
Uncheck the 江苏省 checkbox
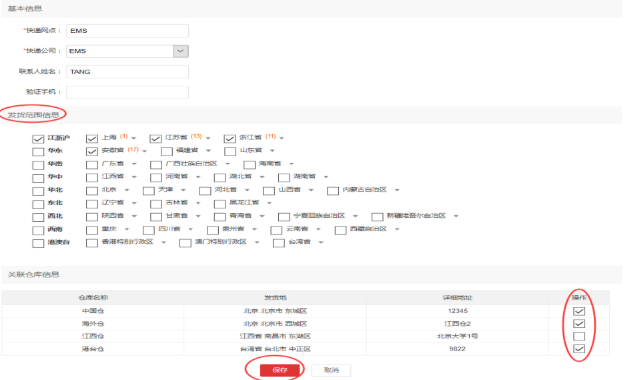(155, 139)
